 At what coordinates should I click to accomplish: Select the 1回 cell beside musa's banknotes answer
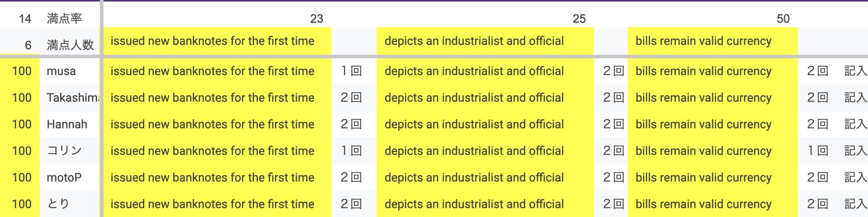click(352, 71)
